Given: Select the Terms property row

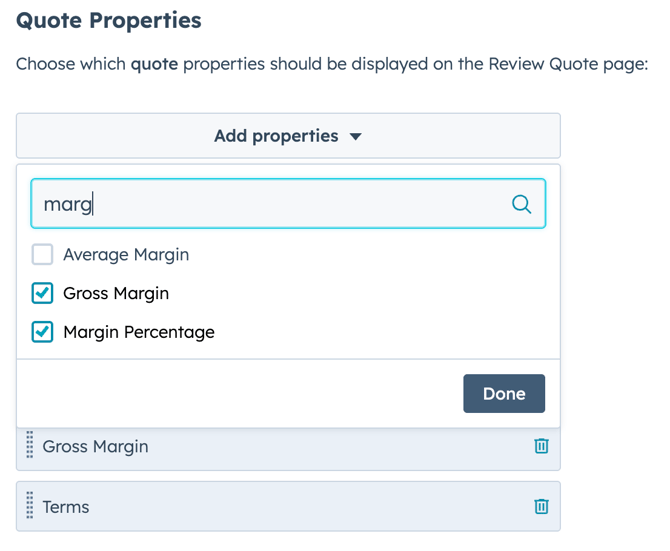Looking at the screenshot, I should click(x=280, y=507).
